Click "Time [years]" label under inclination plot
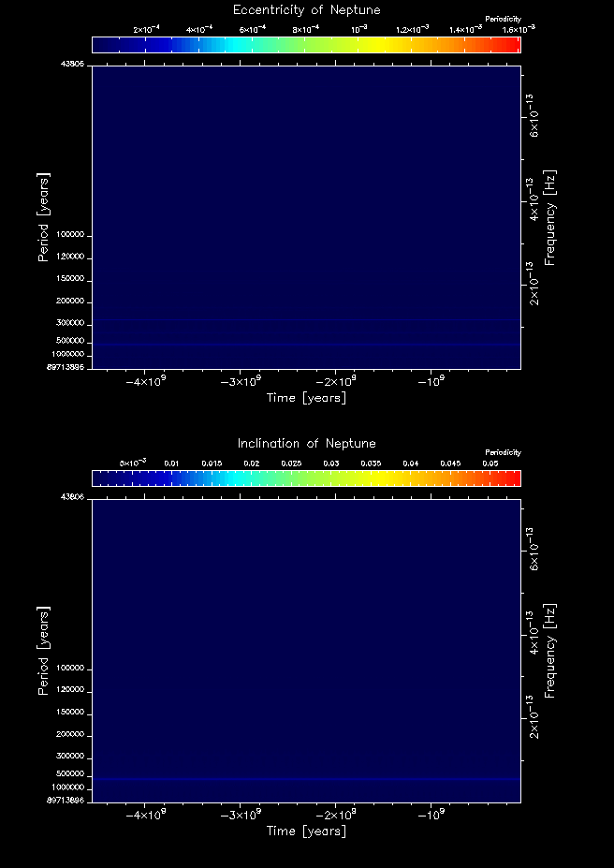Image resolution: width=614 pixels, height=868 pixels. pos(306,831)
